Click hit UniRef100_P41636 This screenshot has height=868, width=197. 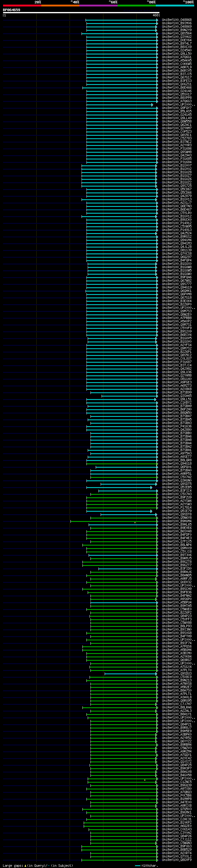177,426
